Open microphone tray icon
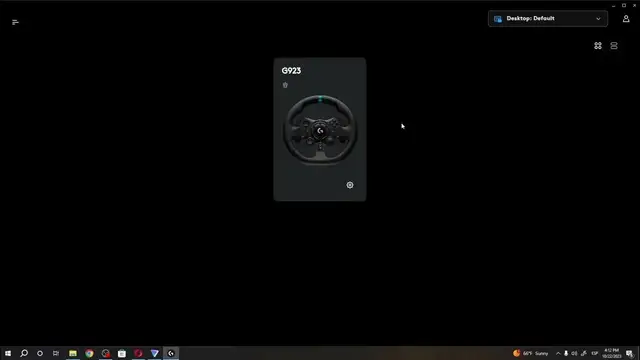 coord(566,353)
